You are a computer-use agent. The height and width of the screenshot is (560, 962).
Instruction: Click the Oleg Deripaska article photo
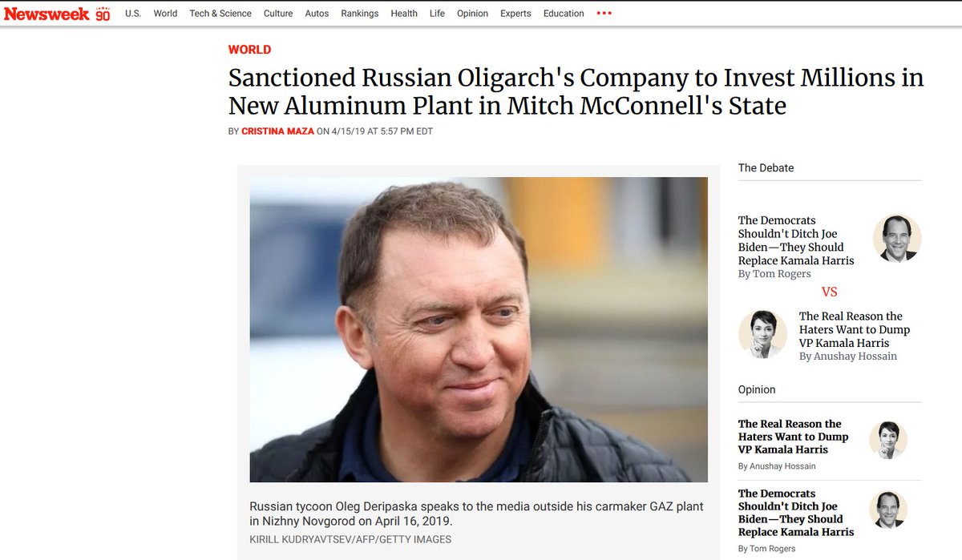pos(479,329)
